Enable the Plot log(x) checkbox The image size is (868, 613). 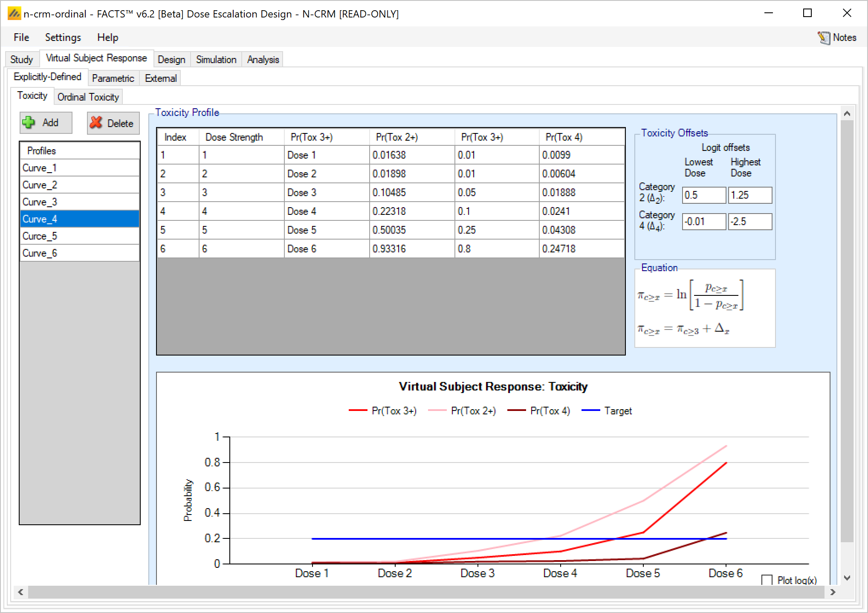(767, 580)
